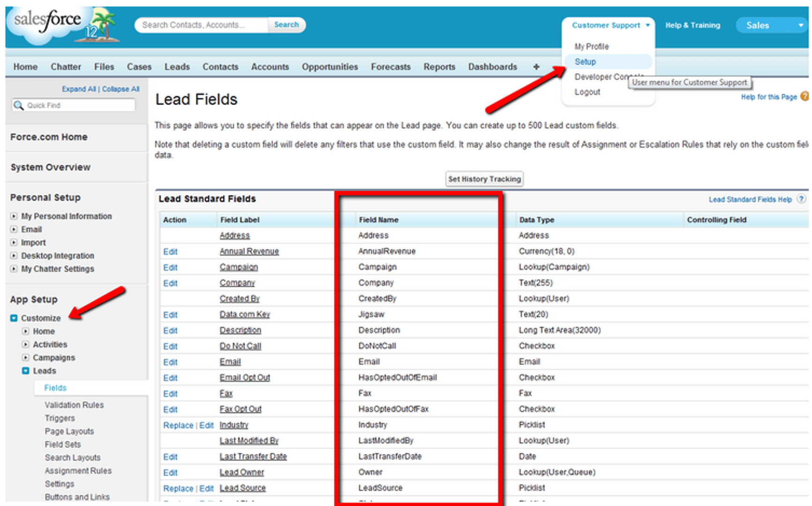Go to the Opportunities tab
Image resolution: width=812 pixels, height=506 pixels.
click(x=330, y=67)
